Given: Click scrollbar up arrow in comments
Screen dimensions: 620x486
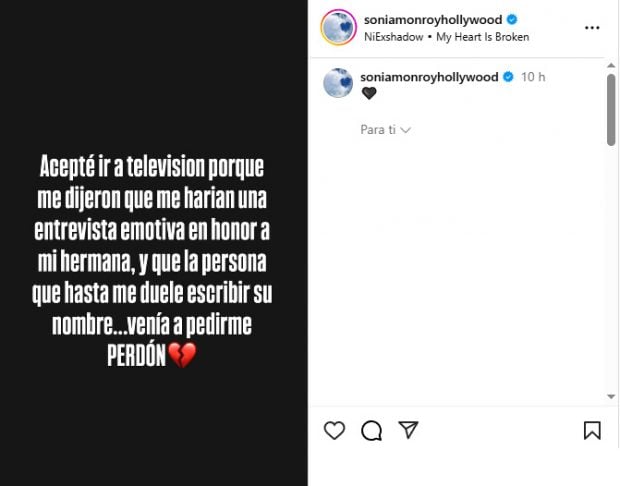Looking at the screenshot, I should click(611, 65).
